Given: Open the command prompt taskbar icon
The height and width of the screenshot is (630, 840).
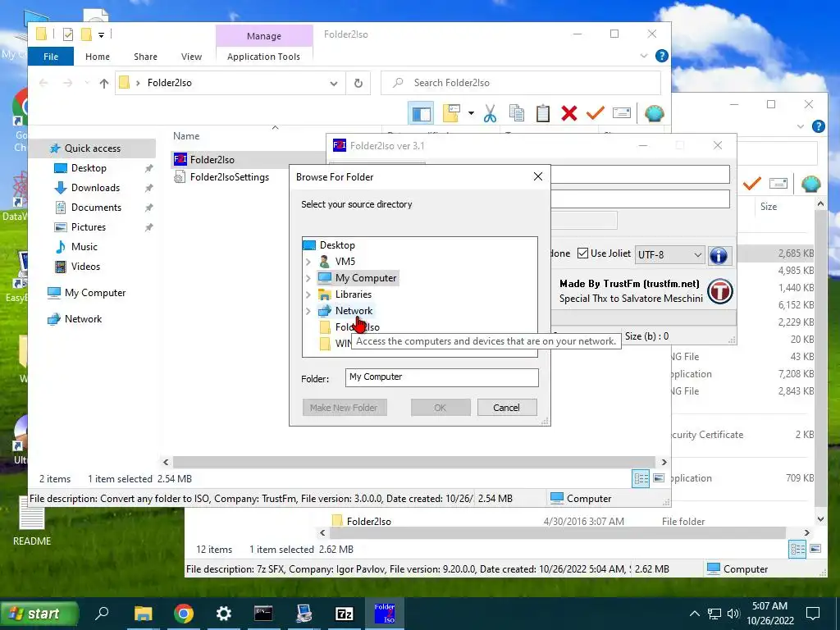Looking at the screenshot, I should [x=263, y=614].
